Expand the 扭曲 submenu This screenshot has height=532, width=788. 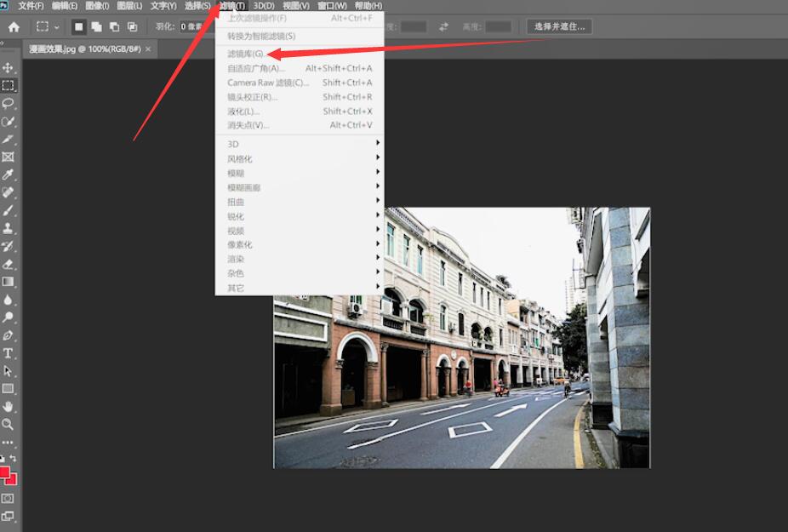coord(300,202)
